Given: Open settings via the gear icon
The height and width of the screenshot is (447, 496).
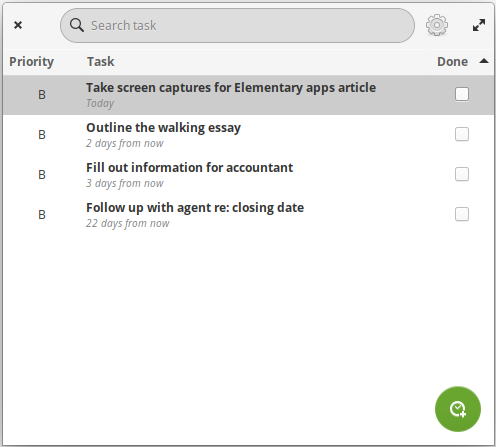Looking at the screenshot, I should tap(437, 25).
